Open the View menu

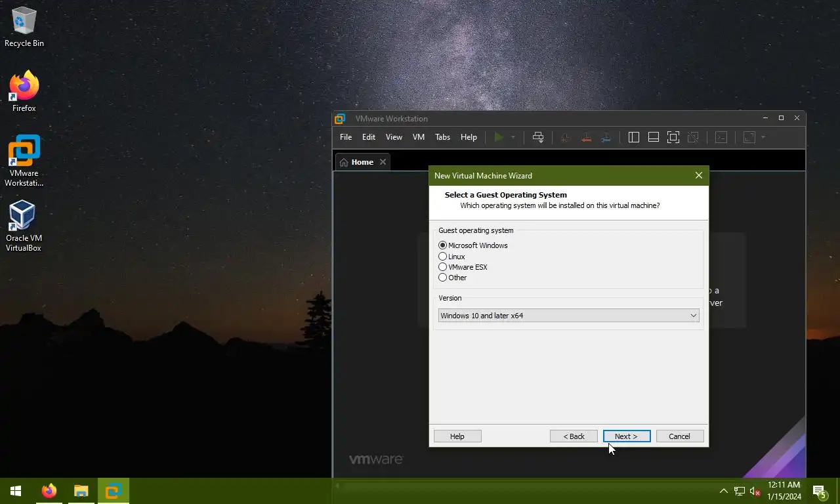point(394,137)
